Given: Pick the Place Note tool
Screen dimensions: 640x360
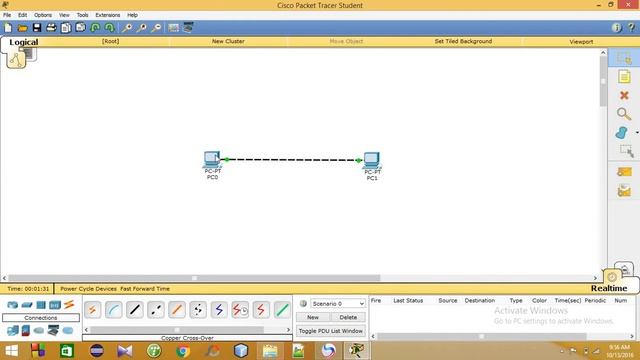Looking at the screenshot, I should pyautogui.click(x=624, y=77).
